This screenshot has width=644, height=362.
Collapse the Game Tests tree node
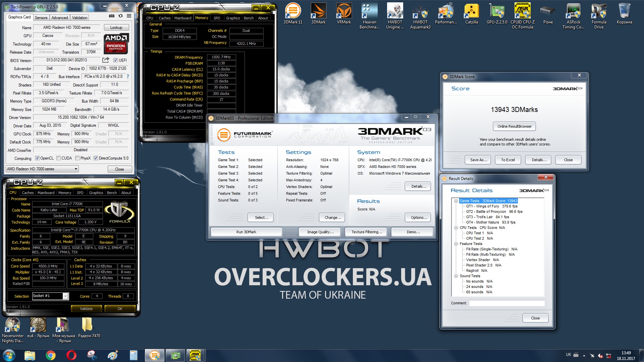point(456,201)
